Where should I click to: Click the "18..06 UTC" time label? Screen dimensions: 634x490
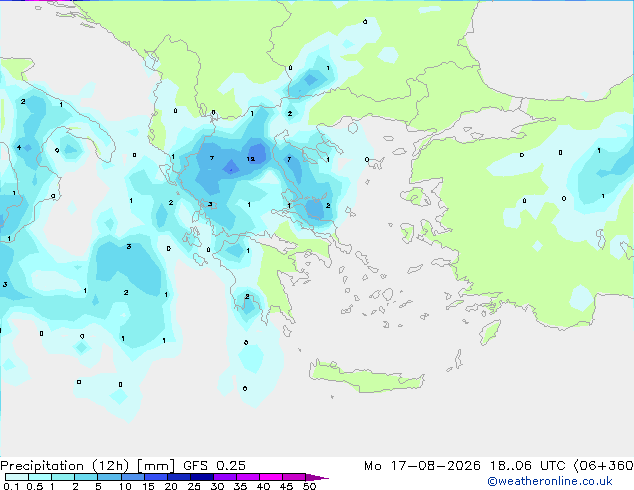[x=527, y=466]
